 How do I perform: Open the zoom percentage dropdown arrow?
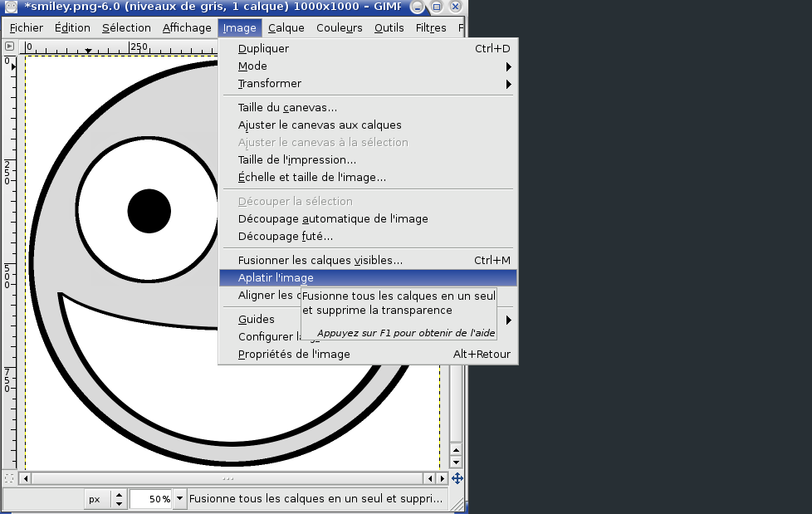180,499
